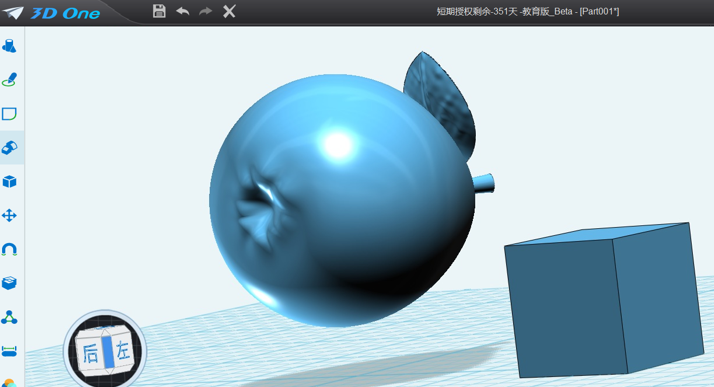Viewport: 714px width, 387px height.
Task: Redo the undone action
Action: click(206, 11)
